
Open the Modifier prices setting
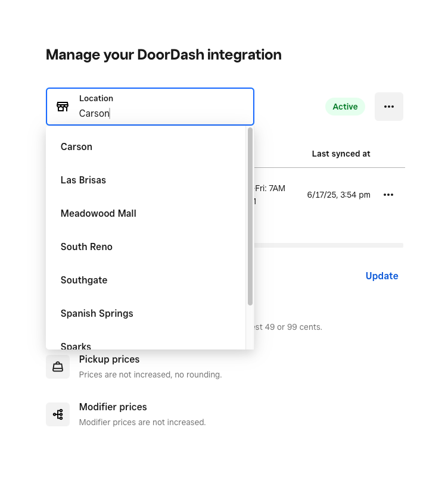[113, 407]
